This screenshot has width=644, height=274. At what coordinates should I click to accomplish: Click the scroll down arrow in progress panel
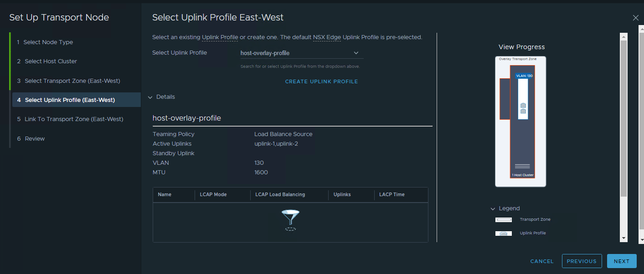[623, 238]
